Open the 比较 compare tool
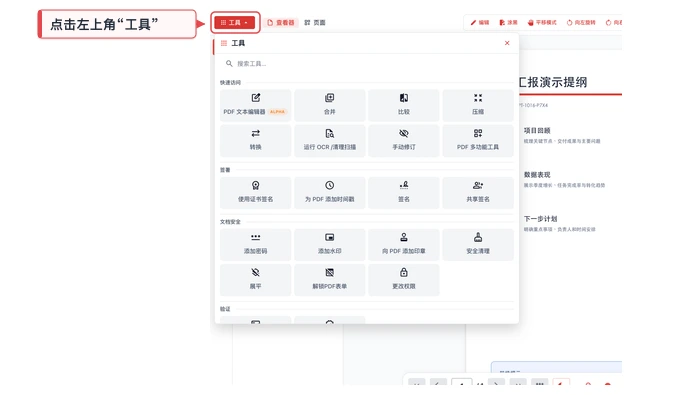Viewport: 700px width, 395px height. (x=404, y=105)
